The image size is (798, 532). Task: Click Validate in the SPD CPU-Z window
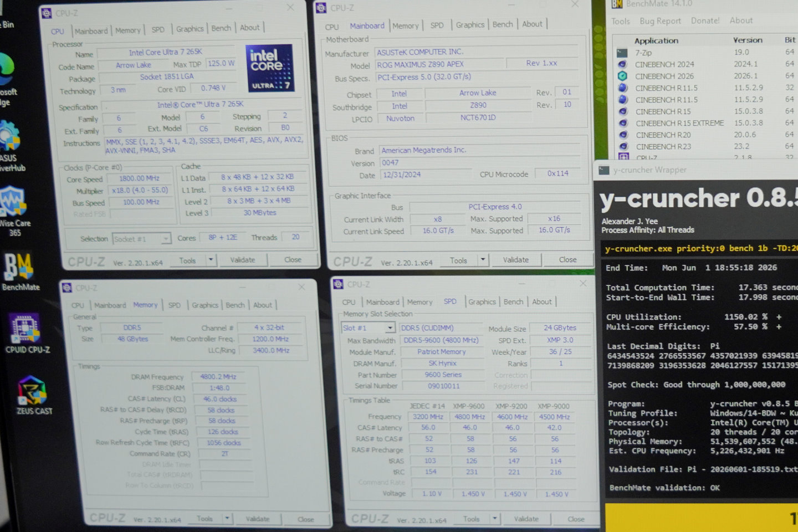(526, 519)
